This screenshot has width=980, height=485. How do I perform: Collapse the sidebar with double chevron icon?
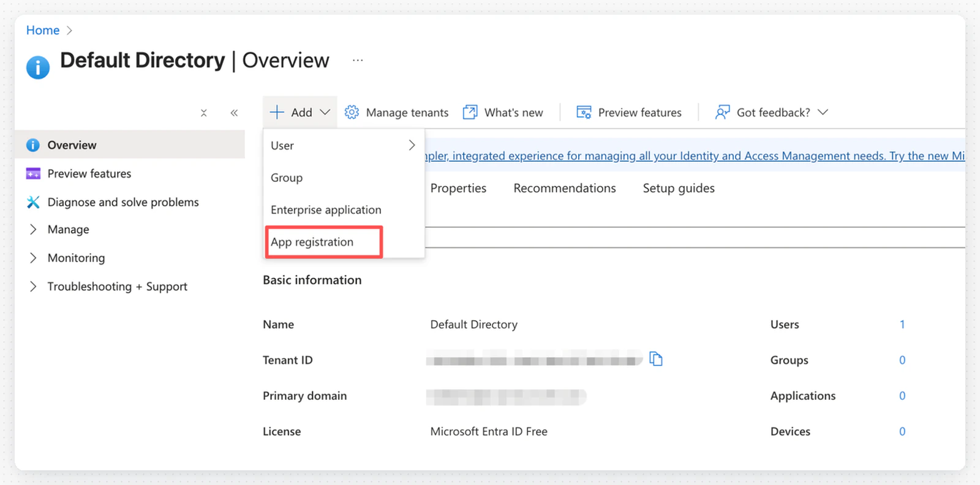[234, 113]
